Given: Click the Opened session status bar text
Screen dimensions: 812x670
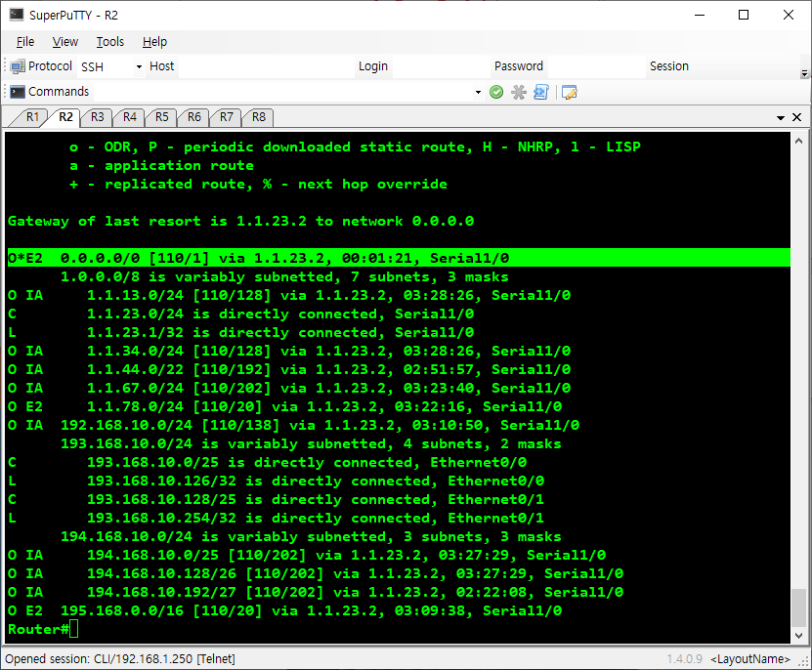Looking at the screenshot, I should pos(120,659).
